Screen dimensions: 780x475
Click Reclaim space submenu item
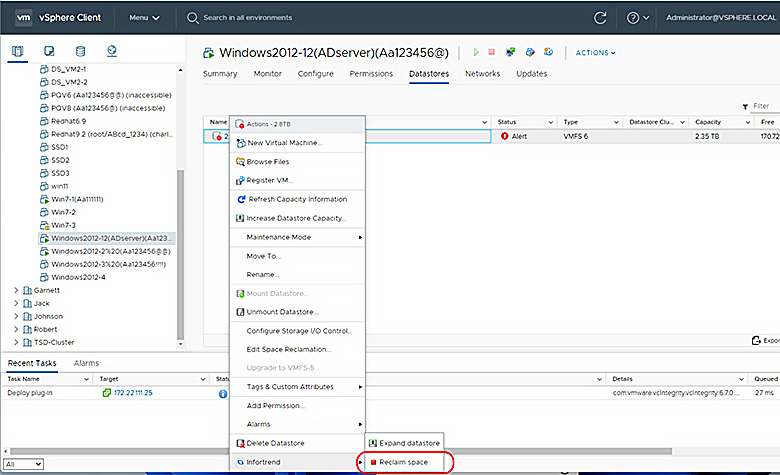[404, 462]
